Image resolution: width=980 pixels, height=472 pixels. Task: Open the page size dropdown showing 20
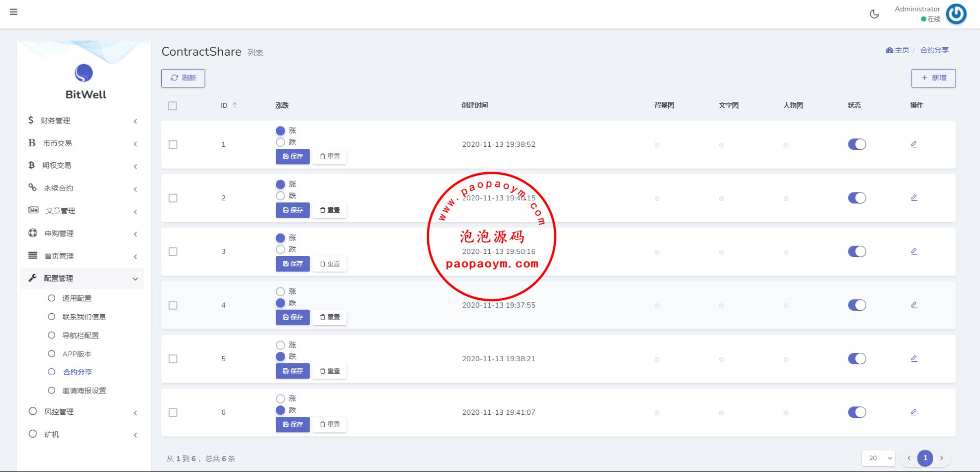point(879,458)
